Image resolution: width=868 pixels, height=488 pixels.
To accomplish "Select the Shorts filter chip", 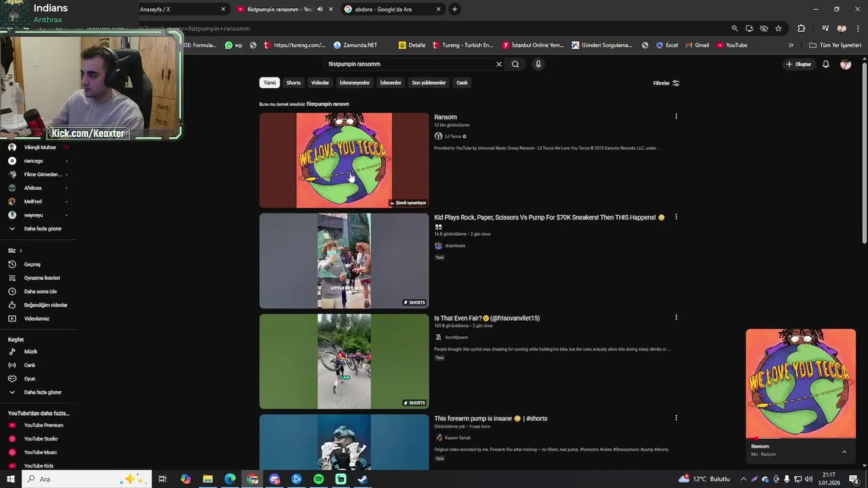I will pos(294,83).
